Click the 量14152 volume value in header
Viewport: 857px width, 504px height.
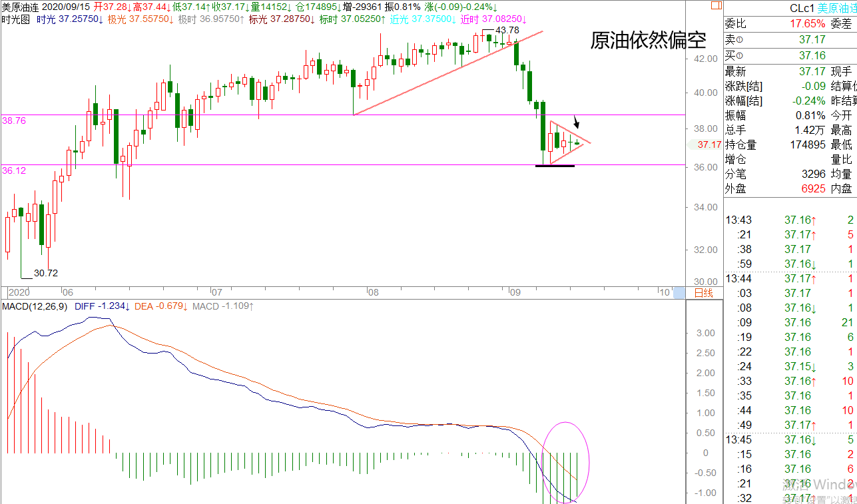click(x=271, y=6)
